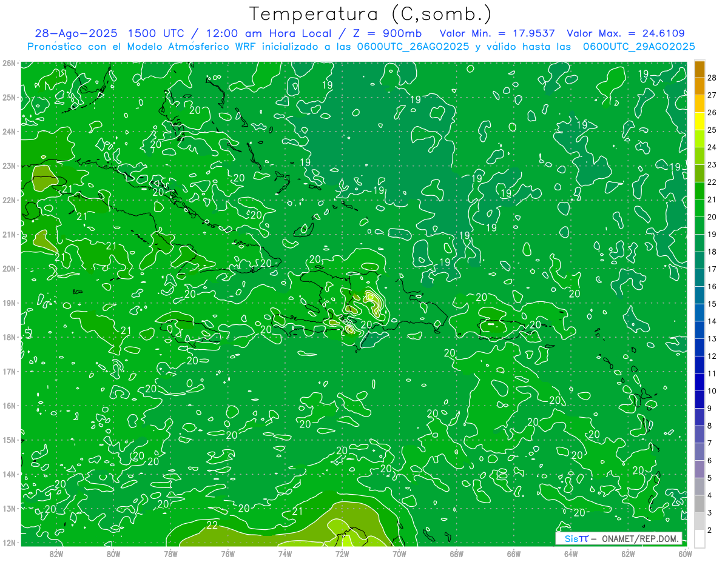Click the latitude axis label 19N
The width and height of the screenshot is (728, 562).
pos(8,303)
